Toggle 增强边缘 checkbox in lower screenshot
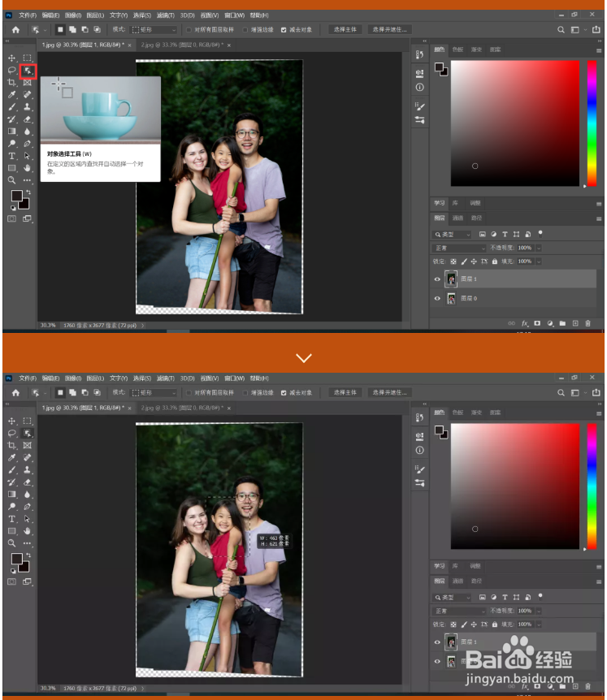 click(245, 393)
